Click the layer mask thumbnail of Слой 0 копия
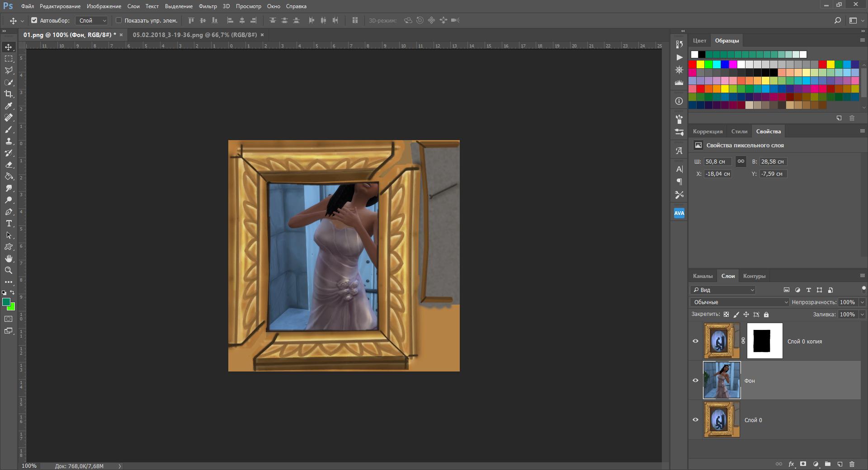The width and height of the screenshot is (868, 470). pos(764,341)
